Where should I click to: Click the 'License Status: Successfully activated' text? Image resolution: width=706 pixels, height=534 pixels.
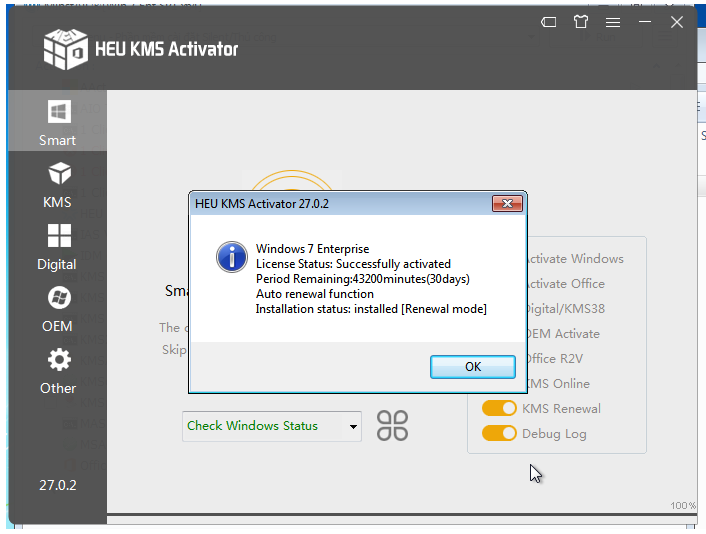coord(353,264)
